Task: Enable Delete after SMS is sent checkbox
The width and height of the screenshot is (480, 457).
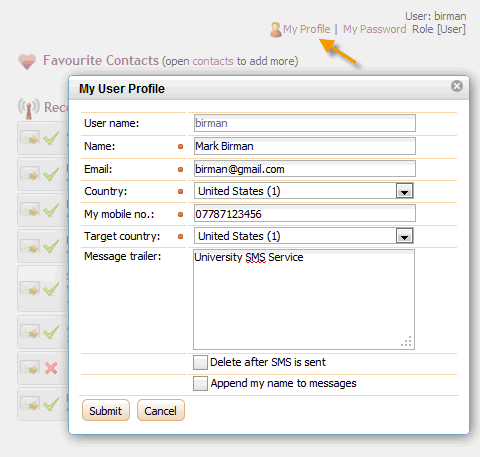Action: pos(200,362)
